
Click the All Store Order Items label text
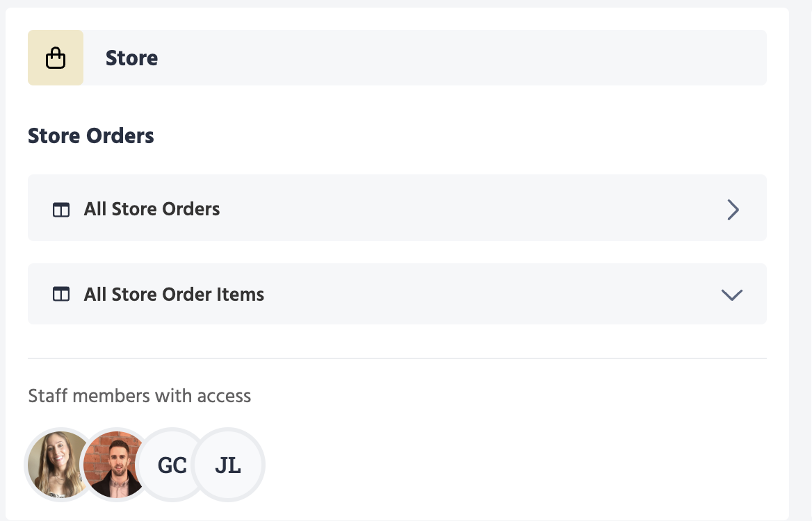(174, 295)
